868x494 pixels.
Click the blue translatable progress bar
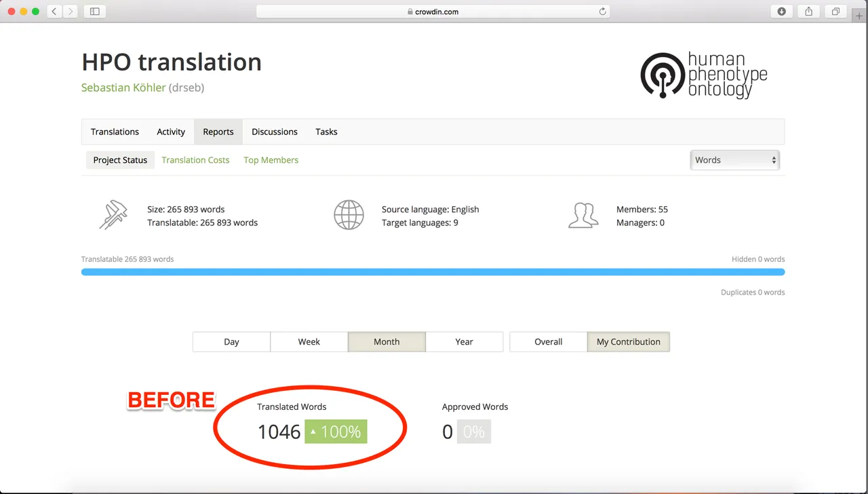click(x=433, y=272)
